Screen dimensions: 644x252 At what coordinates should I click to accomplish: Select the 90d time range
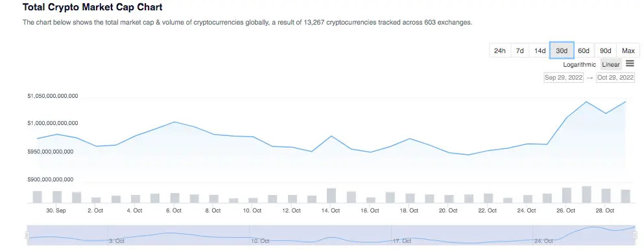click(605, 51)
